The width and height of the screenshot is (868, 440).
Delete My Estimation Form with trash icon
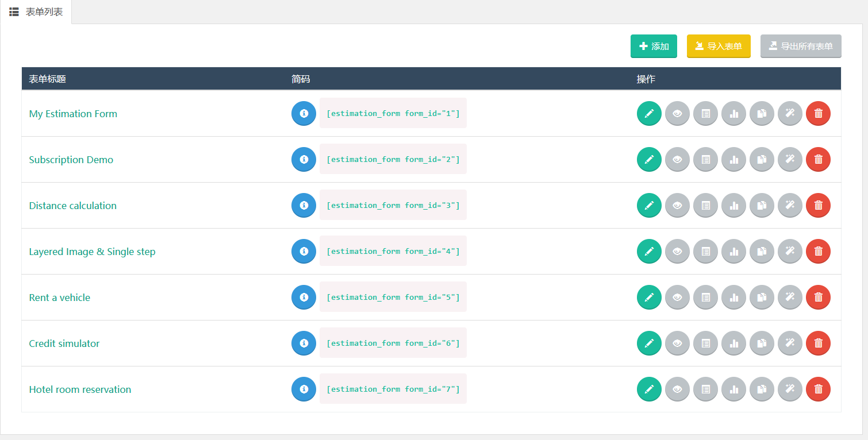point(819,113)
